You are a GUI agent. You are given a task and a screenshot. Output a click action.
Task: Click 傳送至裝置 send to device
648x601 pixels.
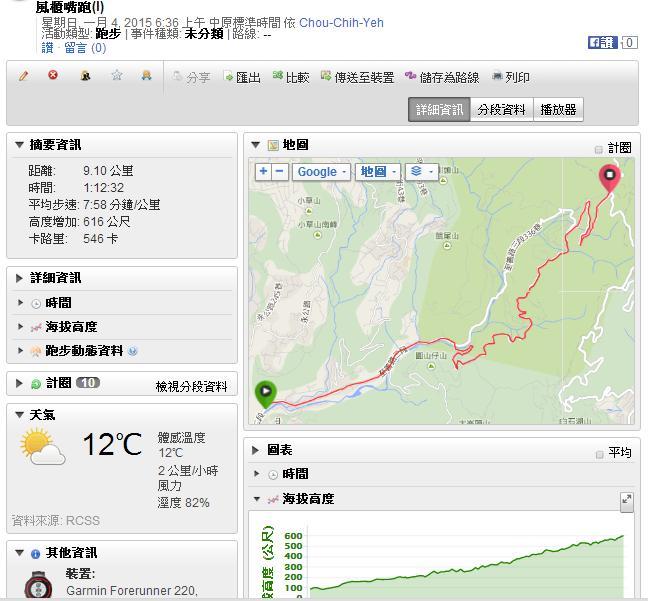click(x=357, y=77)
